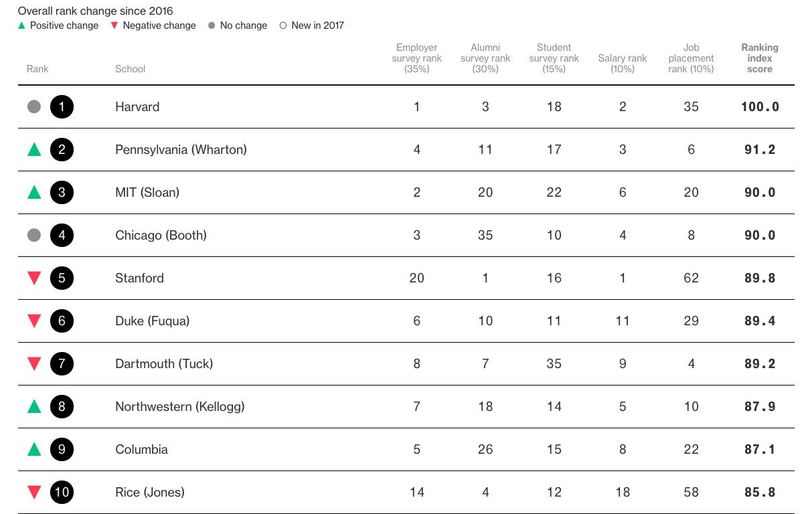The width and height of the screenshot is (812, 514).
Task: Sort by Alumni survey rank column header
Action: pyautogui.click(x=485, y=58)
